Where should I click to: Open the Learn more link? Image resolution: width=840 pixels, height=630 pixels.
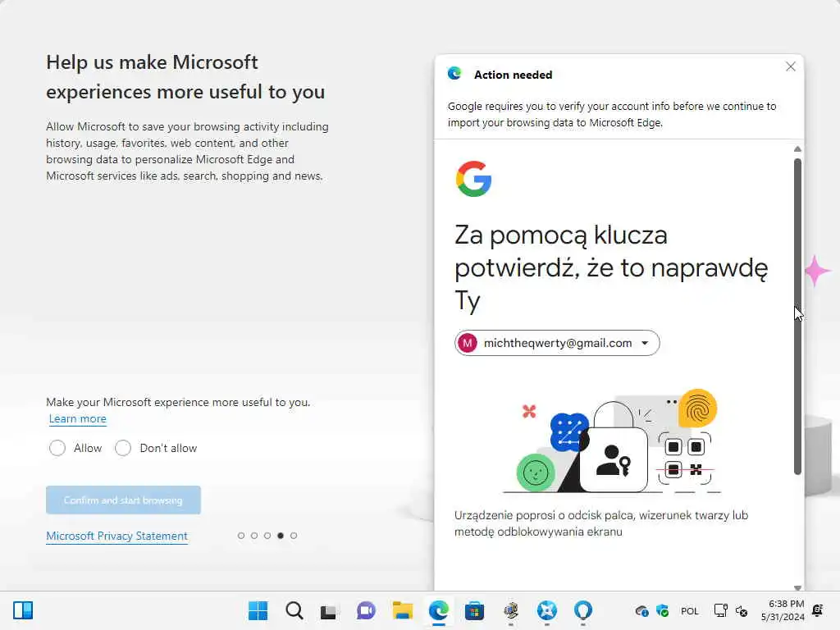(x=78, y=419)
